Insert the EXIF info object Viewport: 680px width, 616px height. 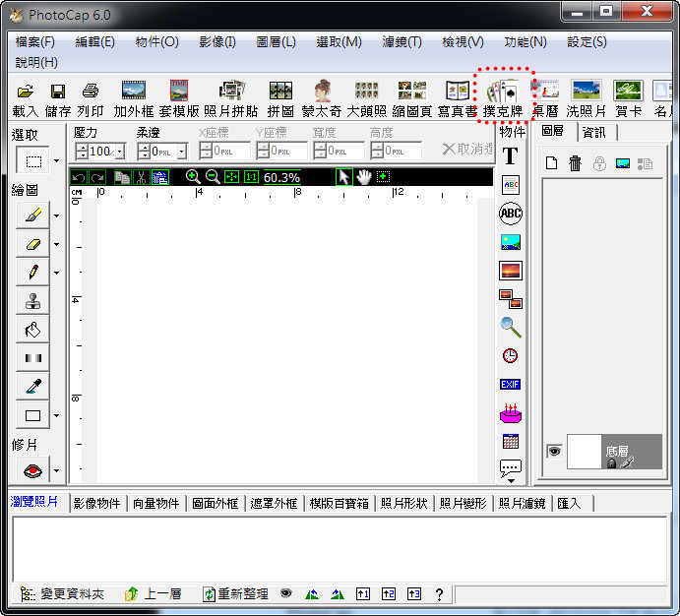pos(510,384)
